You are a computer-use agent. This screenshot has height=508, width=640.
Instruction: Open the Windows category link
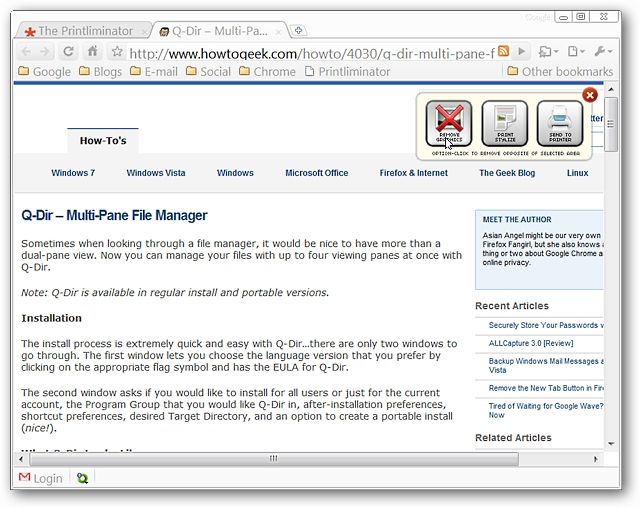pos(235,173)
